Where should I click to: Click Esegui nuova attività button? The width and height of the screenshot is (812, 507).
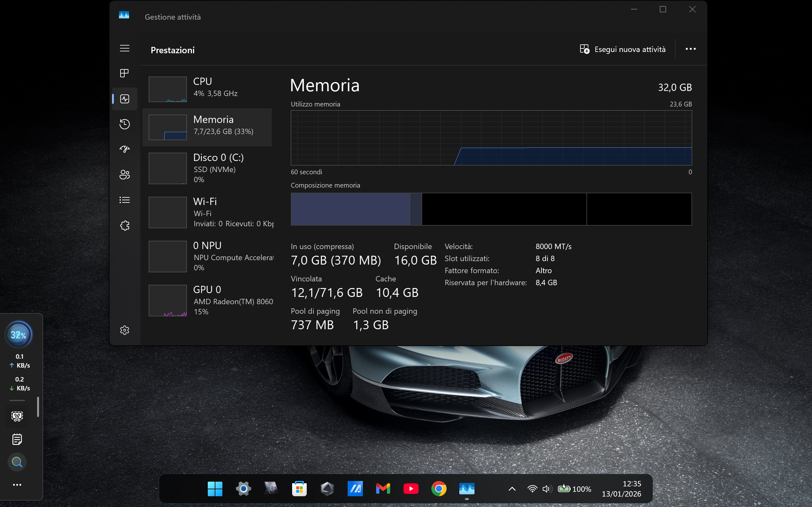pos(622,49)
